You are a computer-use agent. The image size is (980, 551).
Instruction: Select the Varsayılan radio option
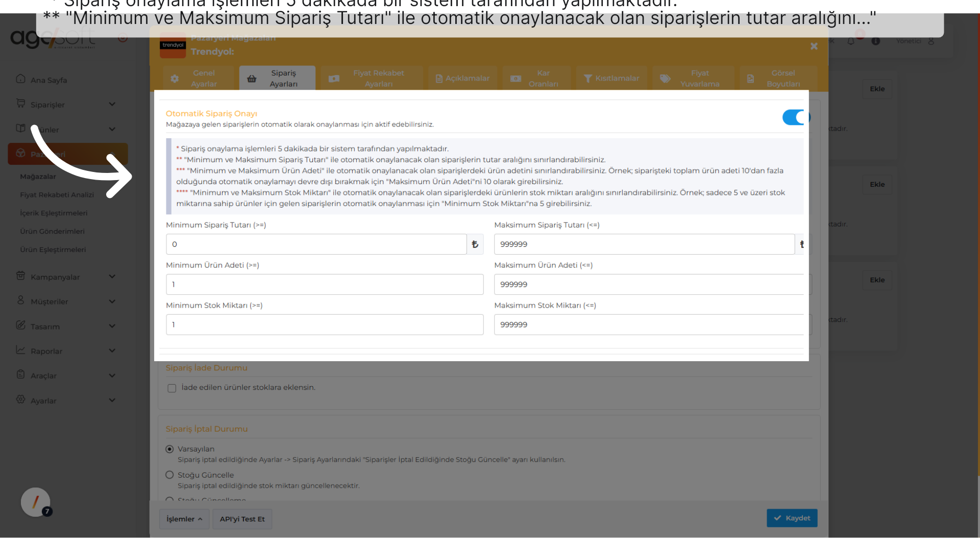coord(169,449)
